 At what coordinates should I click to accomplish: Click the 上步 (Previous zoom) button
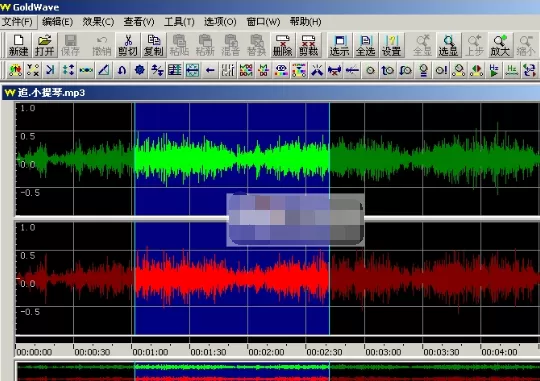(x=474, y=45)
